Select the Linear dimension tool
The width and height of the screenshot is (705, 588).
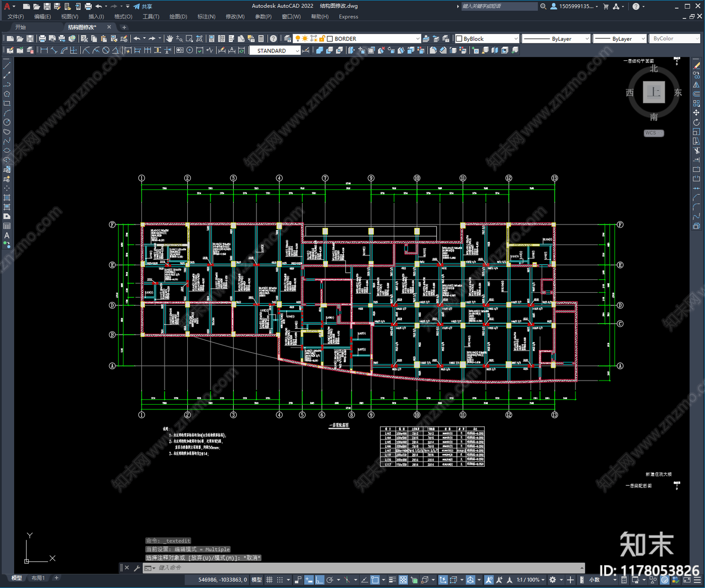tap(44, 50)
